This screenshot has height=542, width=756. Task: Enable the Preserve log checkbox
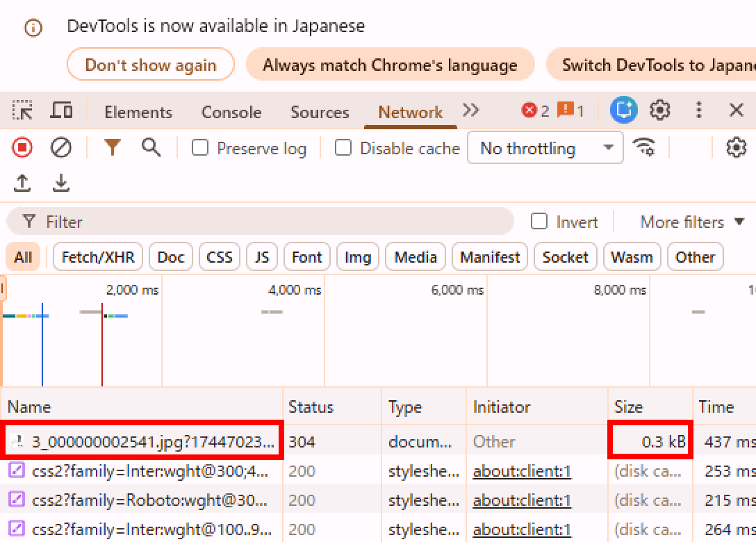click(x=200, y=148)
